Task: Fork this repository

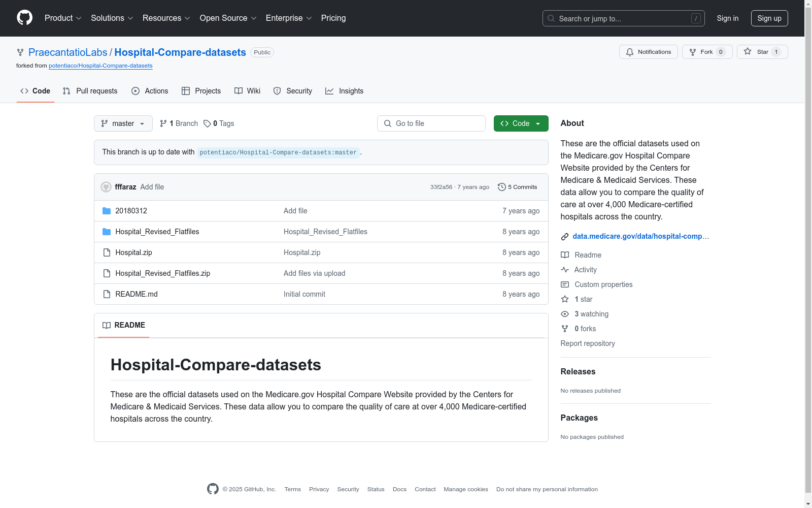Action: coord(707,52)
